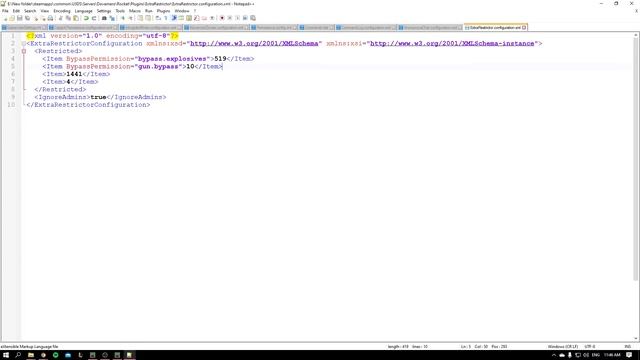Click the Windows (CR LF) status entry

coord(562,347)
